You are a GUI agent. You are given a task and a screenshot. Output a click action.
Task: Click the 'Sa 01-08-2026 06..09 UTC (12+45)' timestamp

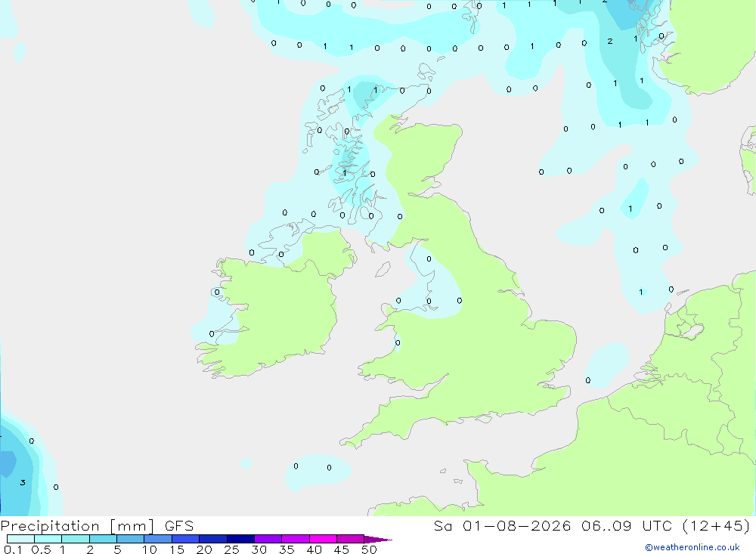click(x=592, y=525)
